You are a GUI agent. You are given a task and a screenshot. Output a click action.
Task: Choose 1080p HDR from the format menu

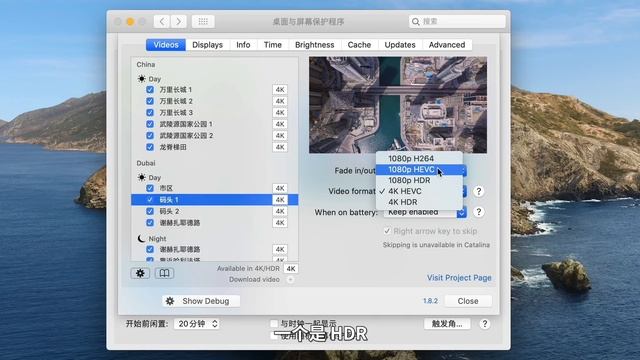[x=419, y=180]
